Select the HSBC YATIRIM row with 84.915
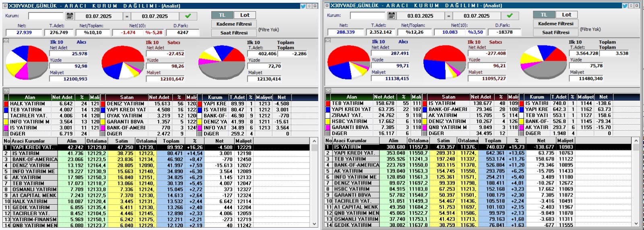The height and width of the screenshot is (230, 644). coord(479,189)
